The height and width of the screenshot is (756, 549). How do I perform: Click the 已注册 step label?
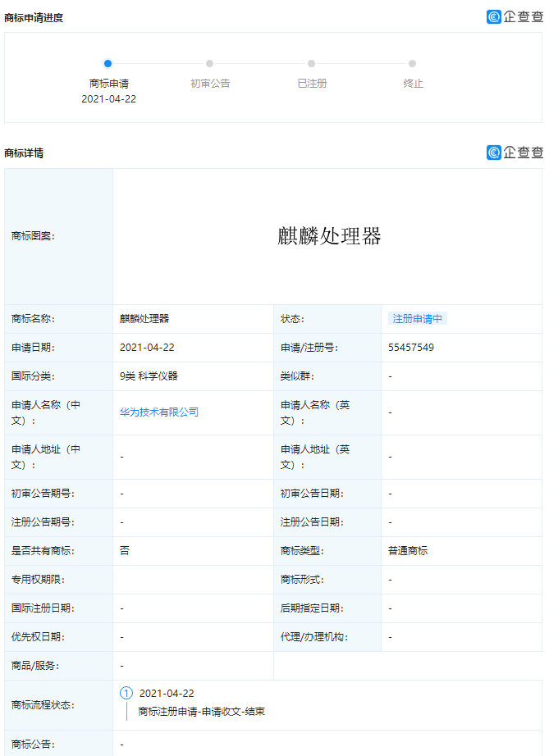(312, 84)
